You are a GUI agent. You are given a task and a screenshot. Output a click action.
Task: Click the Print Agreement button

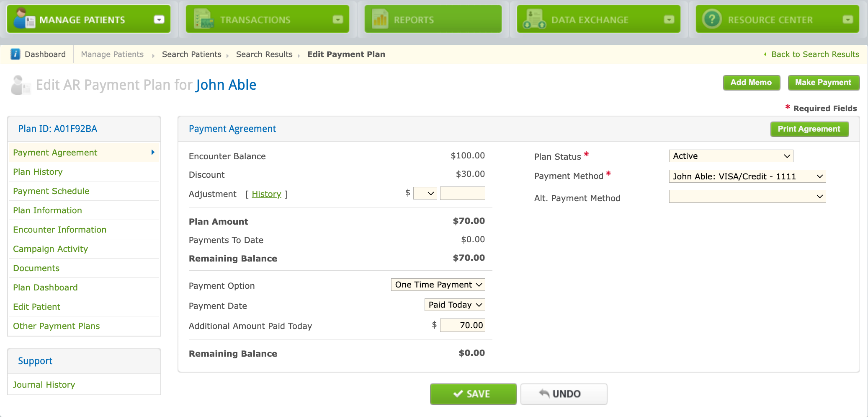coord(809,129)
